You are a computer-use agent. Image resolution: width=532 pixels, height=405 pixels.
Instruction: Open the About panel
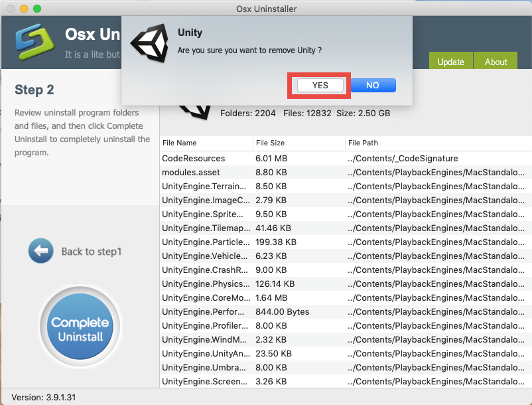pyautogui.click(x=495, y=62)
